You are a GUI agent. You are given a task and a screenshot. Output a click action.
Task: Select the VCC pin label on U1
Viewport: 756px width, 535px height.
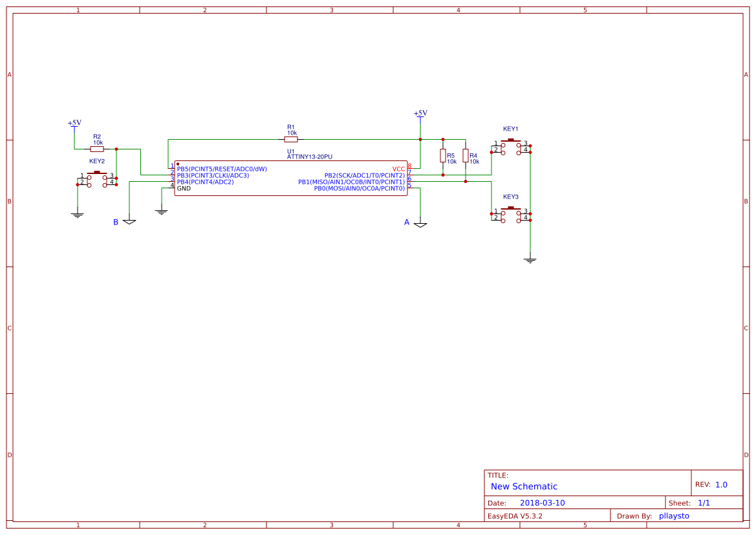pyautogui.click(x=399, y=168)
